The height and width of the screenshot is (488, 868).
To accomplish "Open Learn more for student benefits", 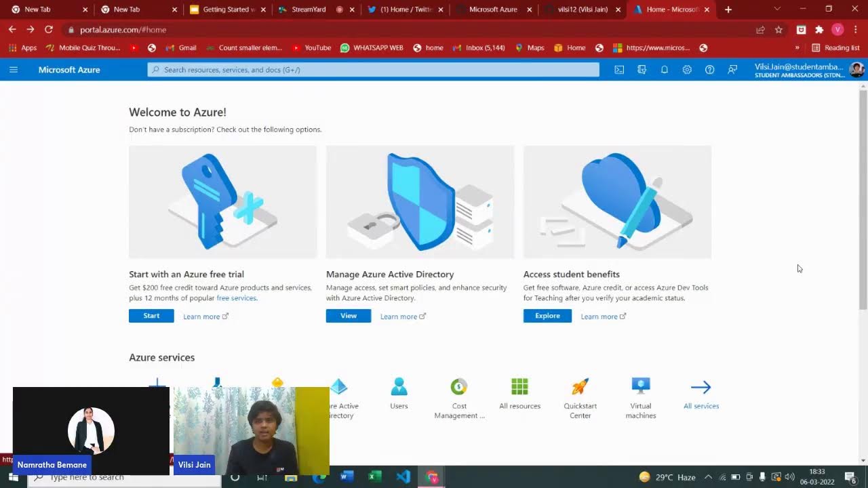I will 604,317.
